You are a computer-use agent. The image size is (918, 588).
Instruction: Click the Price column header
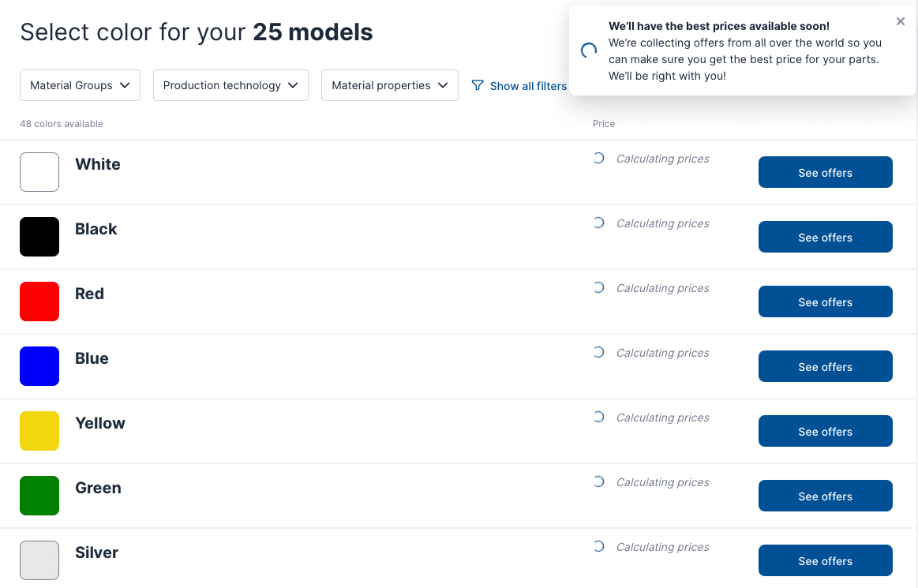tap(604, 124)
